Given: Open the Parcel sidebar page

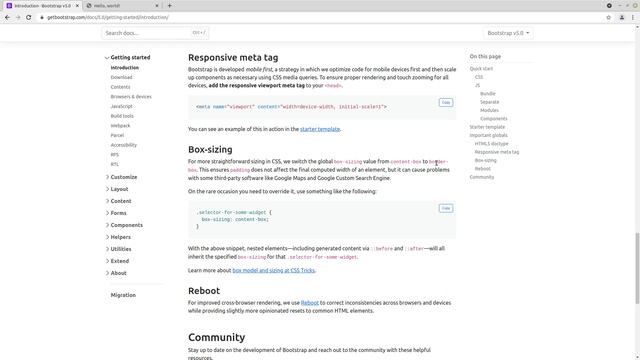Looking at the screenshot, I should coord(117,135).
